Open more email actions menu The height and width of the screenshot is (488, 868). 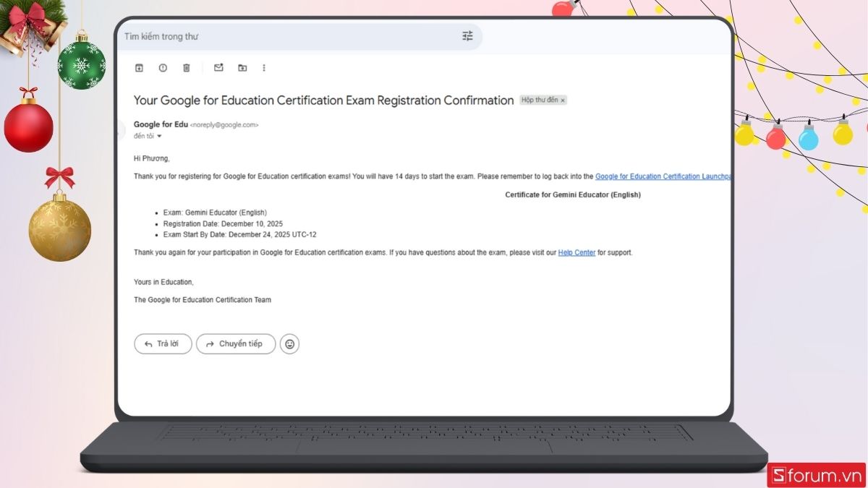(x=264, y=67)
